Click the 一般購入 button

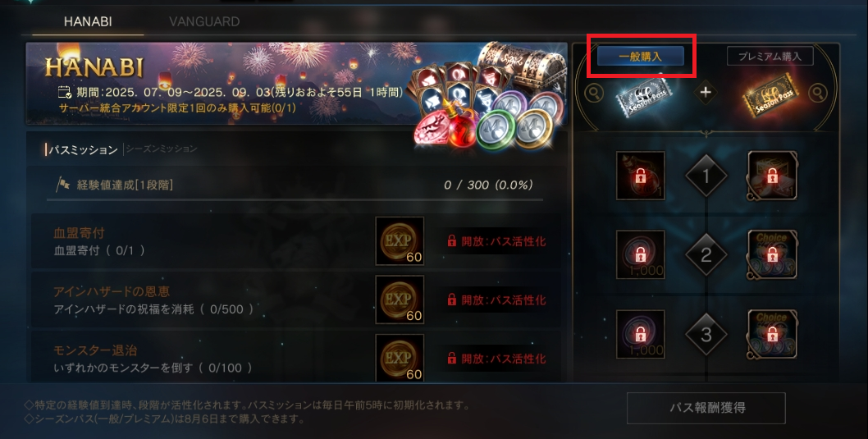coord(641,57)
